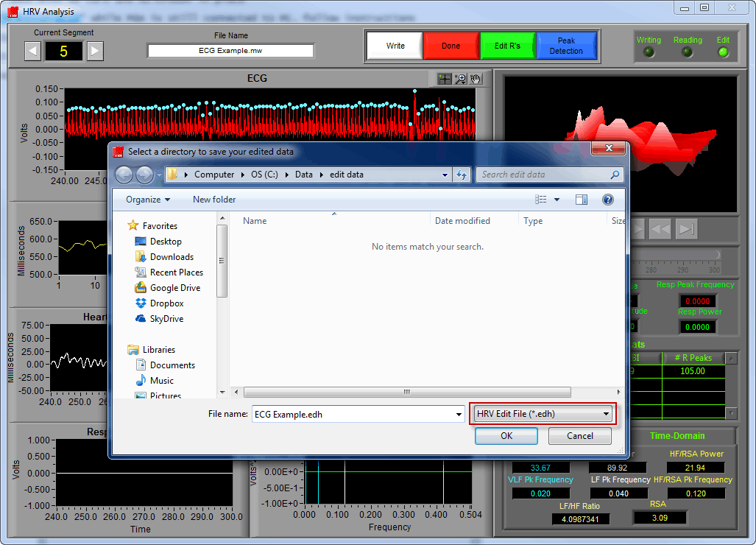
Task: Click the search magnifier icon
Action: 615,175
